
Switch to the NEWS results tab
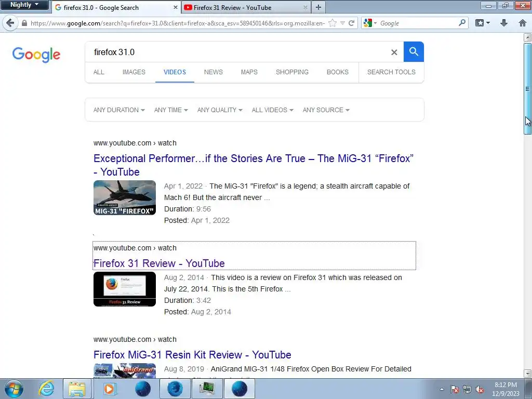click(x=214, y=72)
